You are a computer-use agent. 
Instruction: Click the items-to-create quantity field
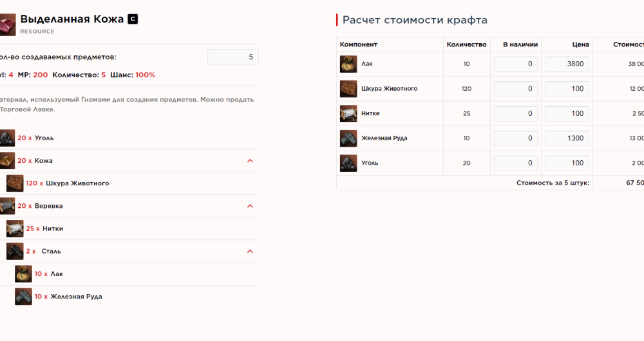point(232,57)
